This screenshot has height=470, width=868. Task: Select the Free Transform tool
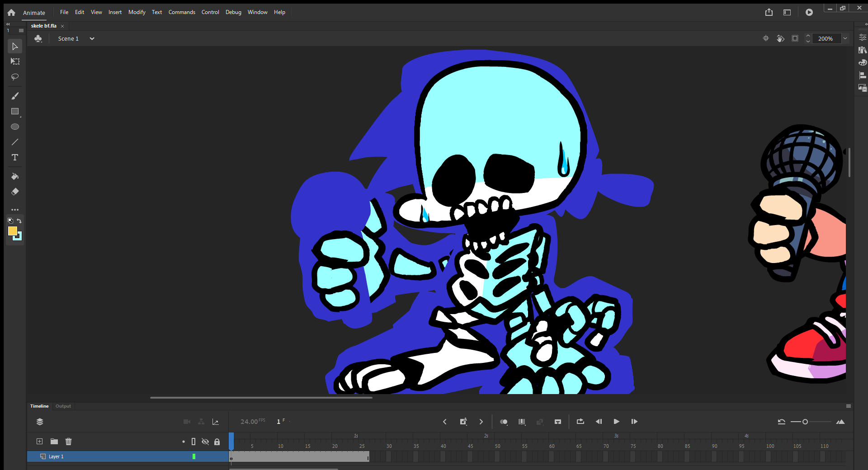click(x=15, y=61)
